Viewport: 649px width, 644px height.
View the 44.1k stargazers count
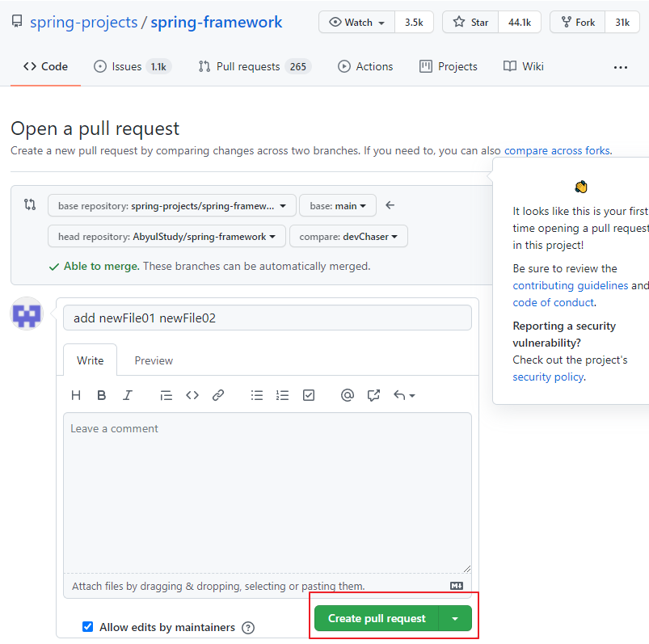click(520, 23)
